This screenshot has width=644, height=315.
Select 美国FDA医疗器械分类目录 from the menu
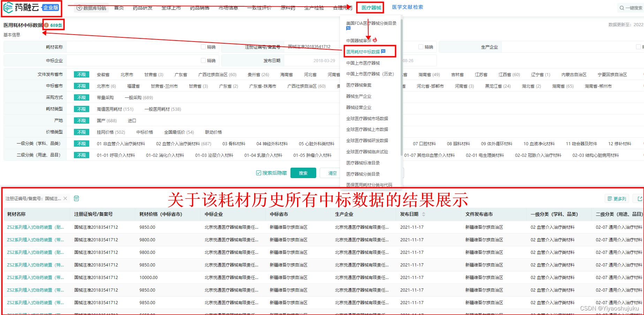(x=371, y=23)
